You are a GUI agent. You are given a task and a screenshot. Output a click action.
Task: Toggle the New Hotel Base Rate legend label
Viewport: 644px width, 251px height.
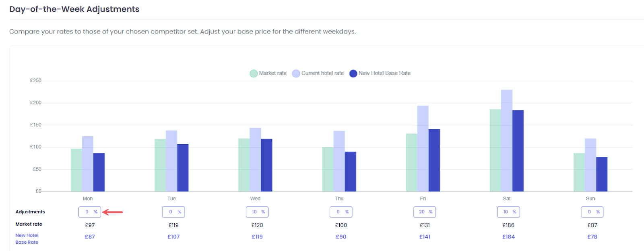pos(384,73)
